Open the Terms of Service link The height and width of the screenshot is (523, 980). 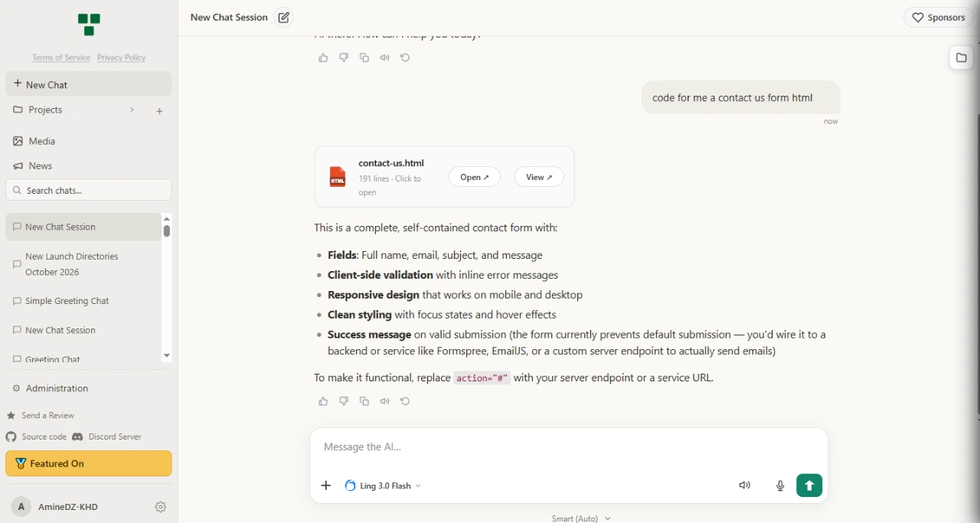(x=61, y=57)
